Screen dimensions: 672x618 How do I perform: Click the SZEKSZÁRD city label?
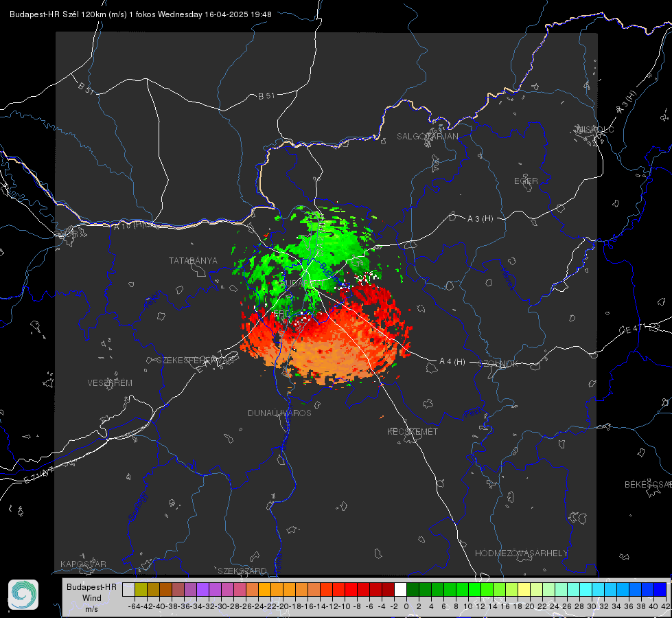click(x=242, y=571)
